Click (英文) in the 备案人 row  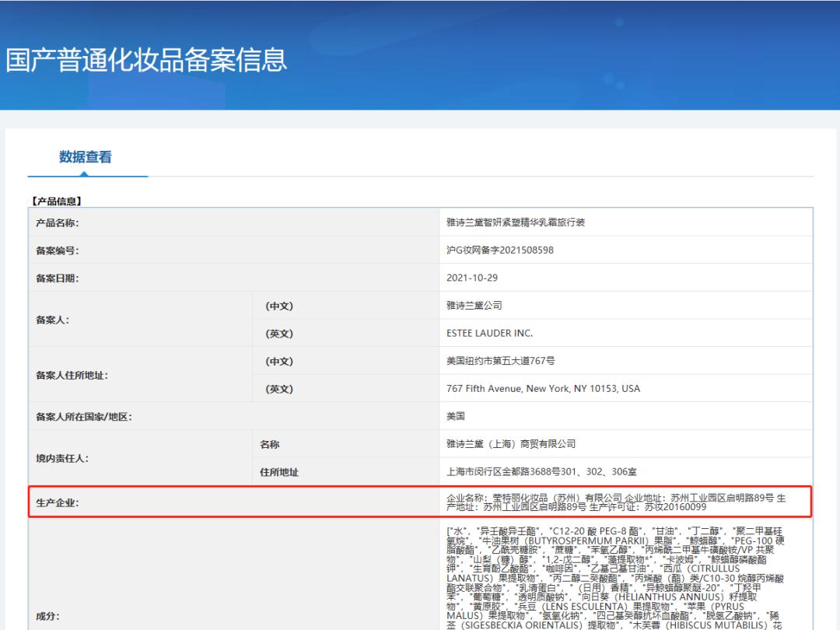click(279, 334)
